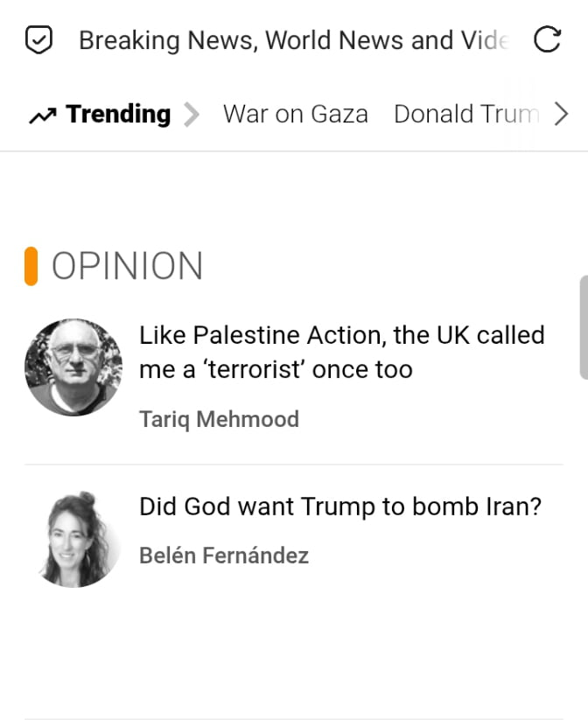Click the Breaking News page title bar

tap(293, 40)
